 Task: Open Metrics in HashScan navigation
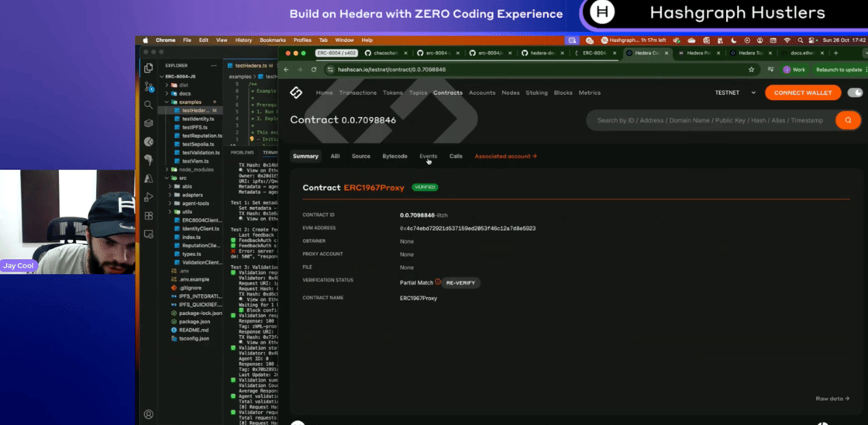click(590, 92)
